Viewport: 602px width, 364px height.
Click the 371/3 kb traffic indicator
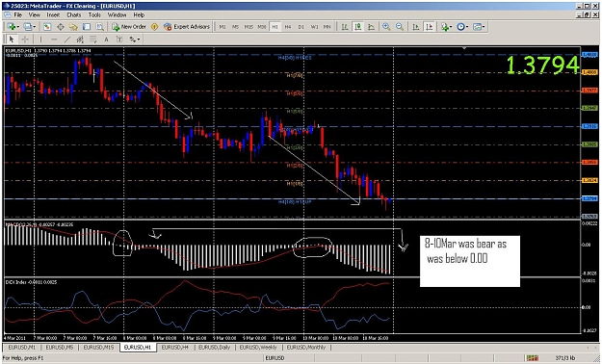pos(565,358)
